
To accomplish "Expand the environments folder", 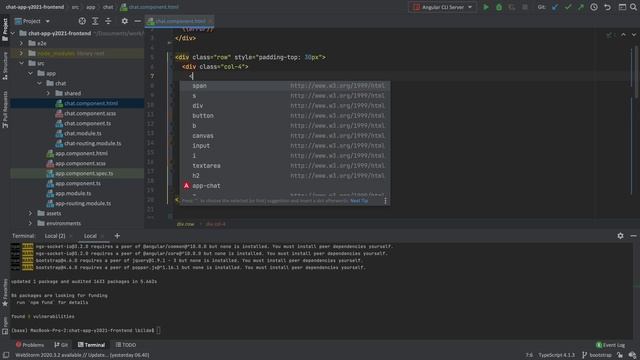I will point(31,223).
